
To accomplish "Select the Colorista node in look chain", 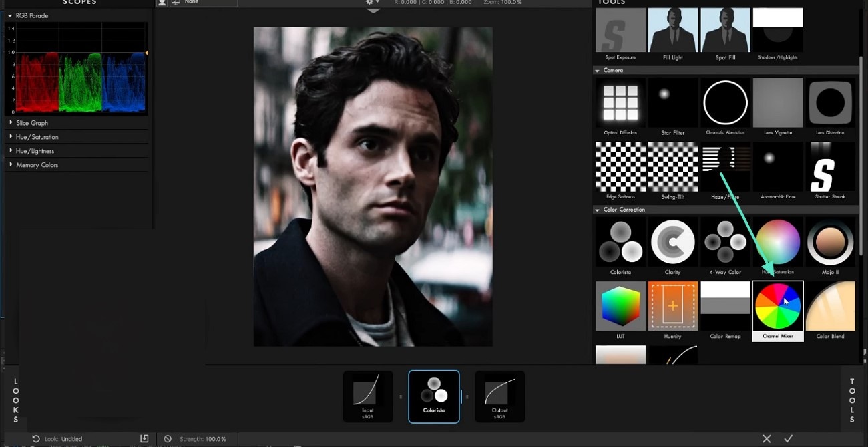I will [x=434, y=396].
